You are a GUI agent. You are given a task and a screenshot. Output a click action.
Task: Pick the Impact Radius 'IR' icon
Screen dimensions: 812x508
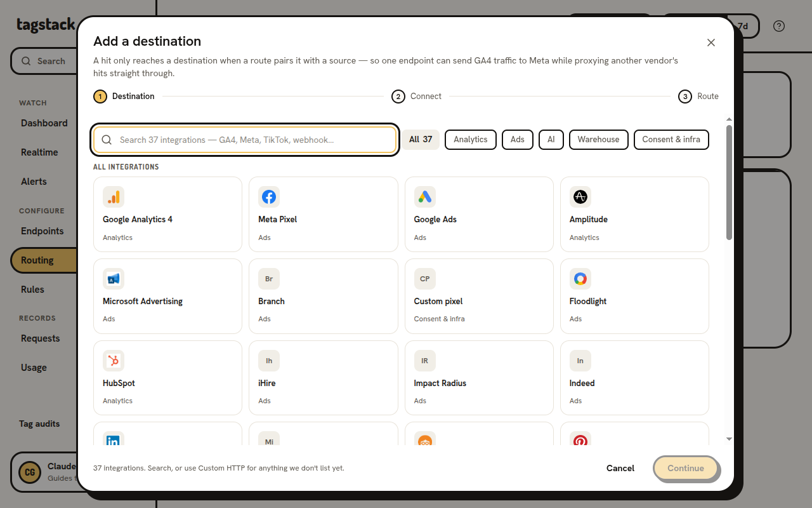tap(425, 361)
